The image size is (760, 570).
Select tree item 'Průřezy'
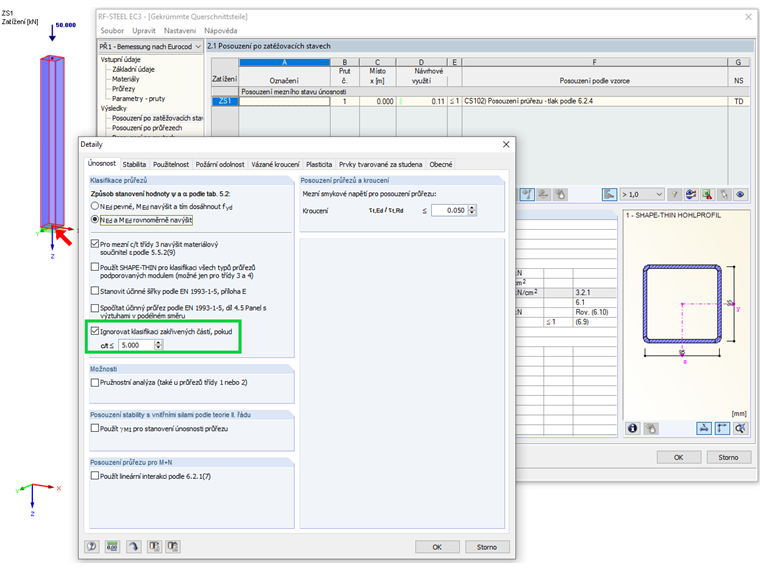(124, 88)
